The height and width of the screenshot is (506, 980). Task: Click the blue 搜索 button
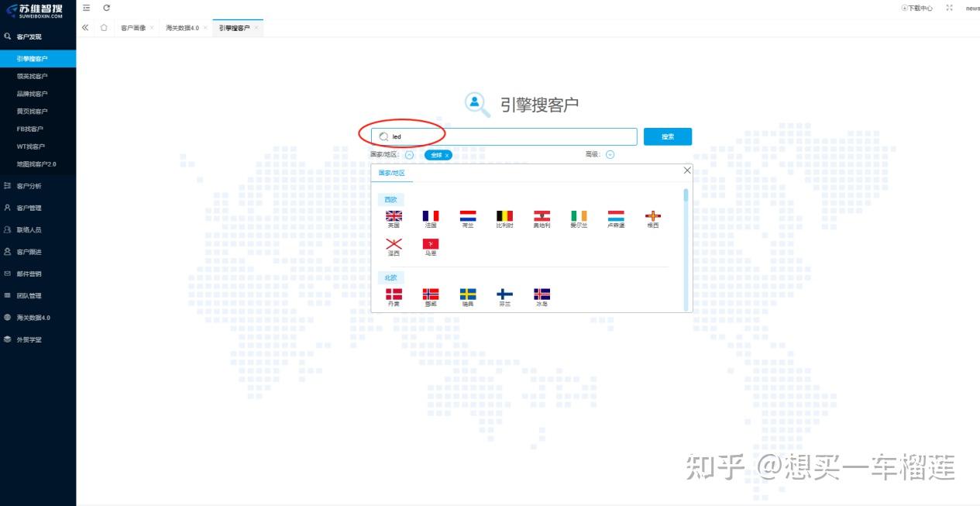tap(666, 136)
